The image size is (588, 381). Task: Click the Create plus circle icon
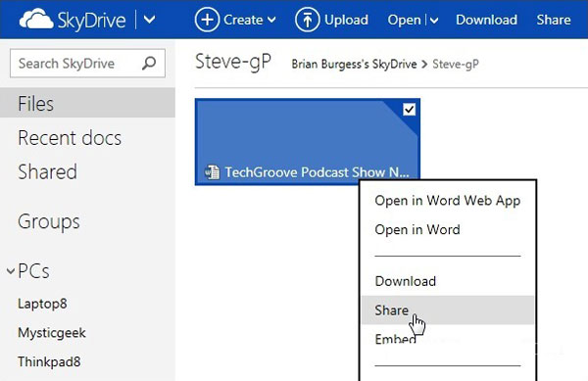coord(207,20)
